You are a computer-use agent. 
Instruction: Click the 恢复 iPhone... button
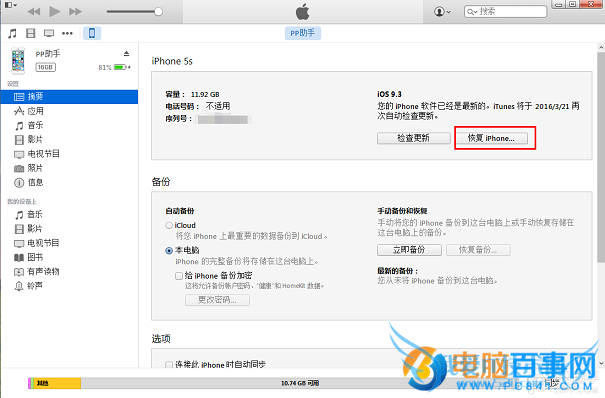(491, 138)
